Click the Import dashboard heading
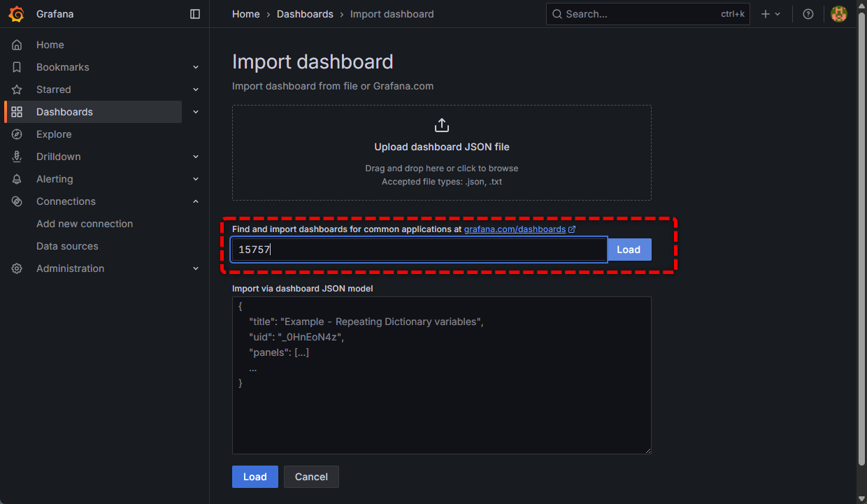This screenshot has height=504, width=867. (313, 62)
